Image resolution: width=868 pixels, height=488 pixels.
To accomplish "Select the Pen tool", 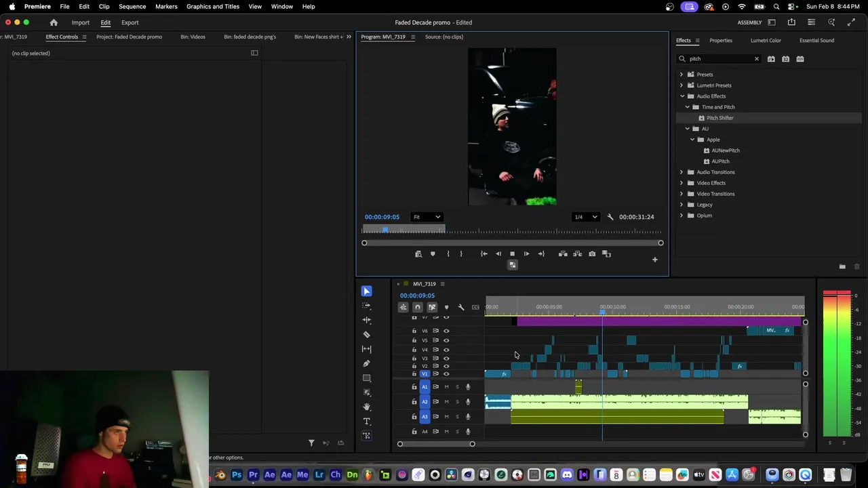I will coord(366,363).
